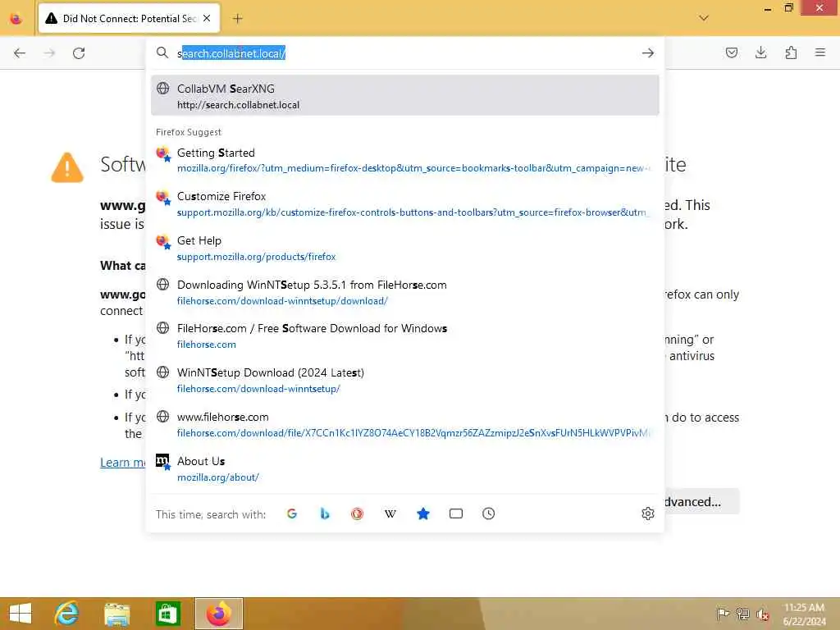Screen dimensions: 840x630
Task: Search this time with Wikipedia
Action: click(390, 514)
